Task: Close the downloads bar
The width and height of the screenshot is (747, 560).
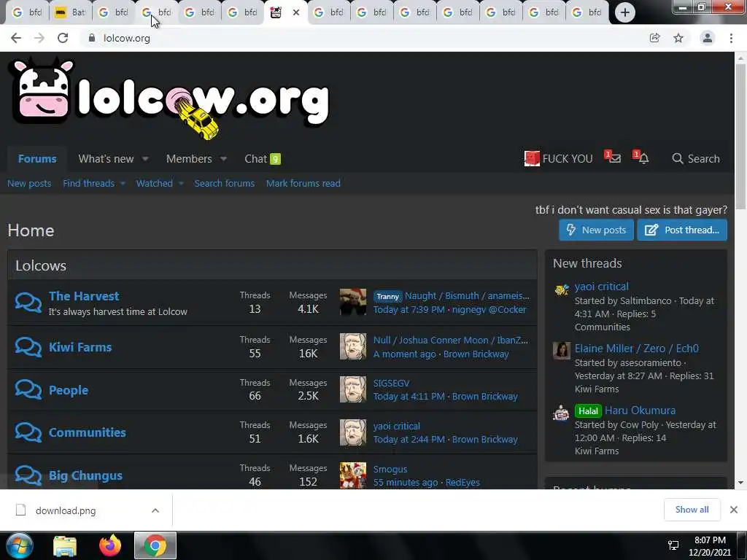Action: (x=734, y=510)
